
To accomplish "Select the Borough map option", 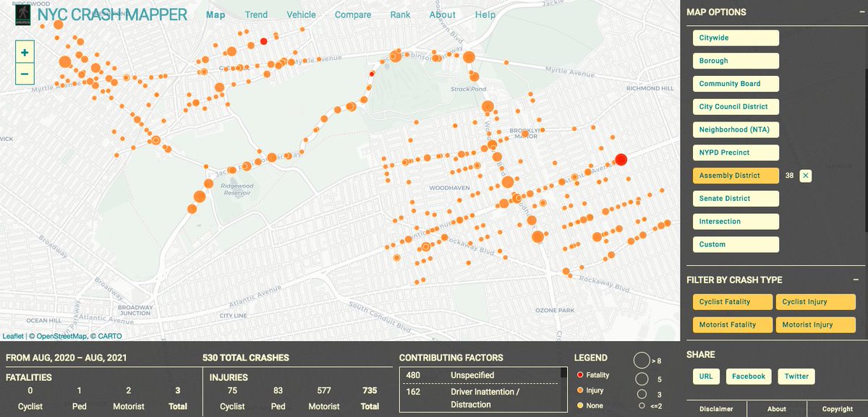I will pos(736,61).
